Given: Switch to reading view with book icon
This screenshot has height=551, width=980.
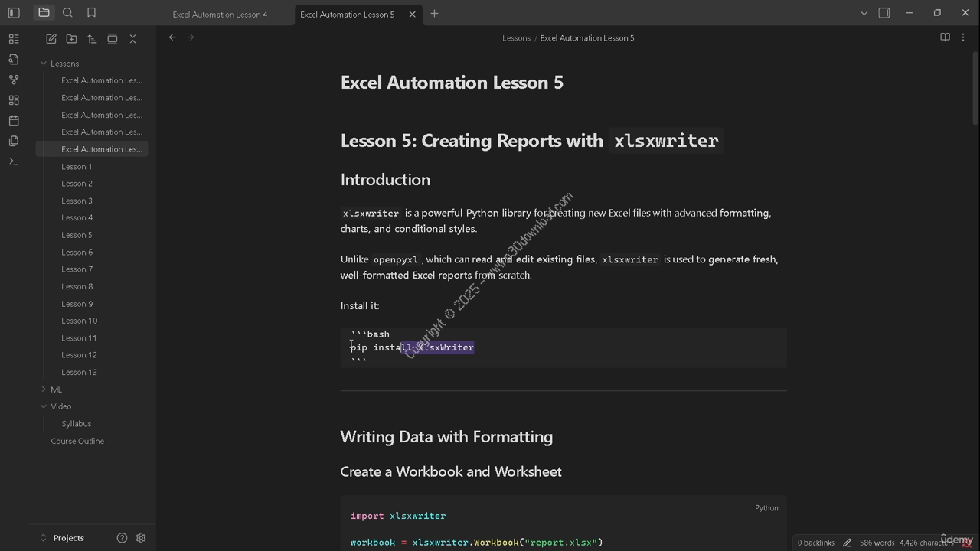Looking at the screenshot, I should point(945,37).
